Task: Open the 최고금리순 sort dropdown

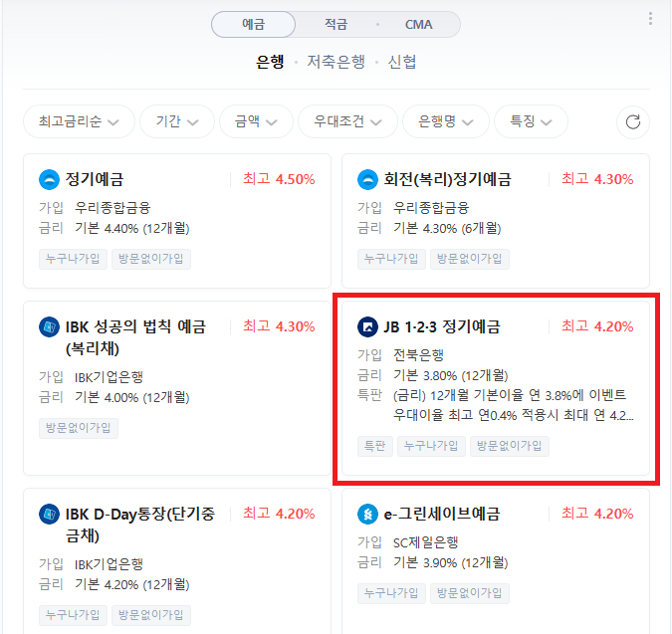Action: point(79,121)
